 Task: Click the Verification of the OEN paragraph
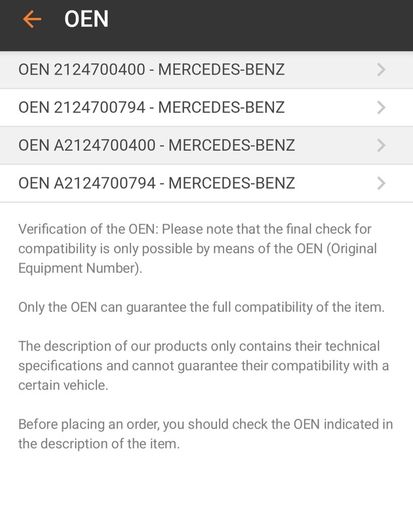pos(198,249)
